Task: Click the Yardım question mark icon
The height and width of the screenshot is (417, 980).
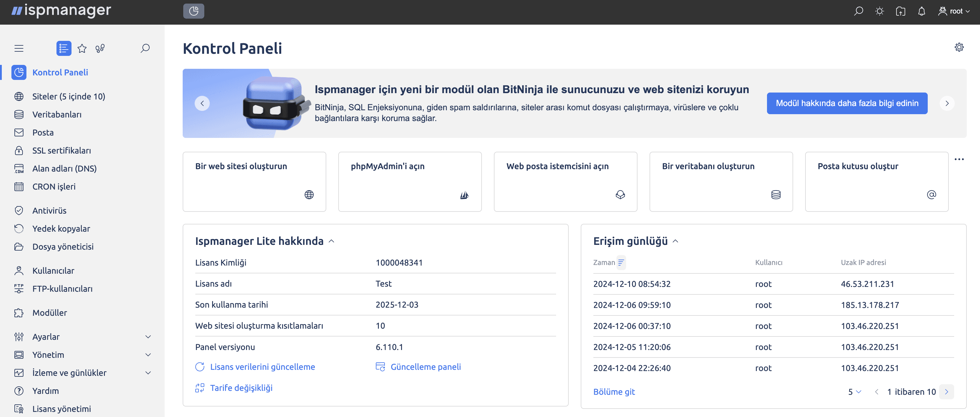Action: click(19, 391)
